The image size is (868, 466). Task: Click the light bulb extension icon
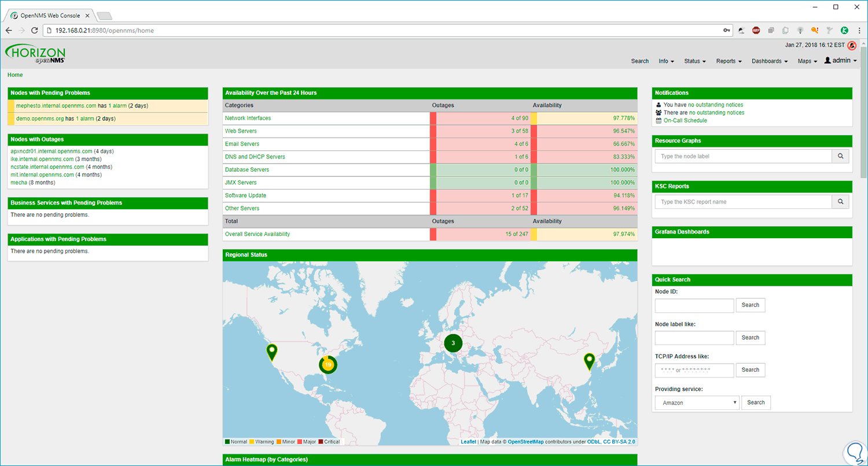800,30
